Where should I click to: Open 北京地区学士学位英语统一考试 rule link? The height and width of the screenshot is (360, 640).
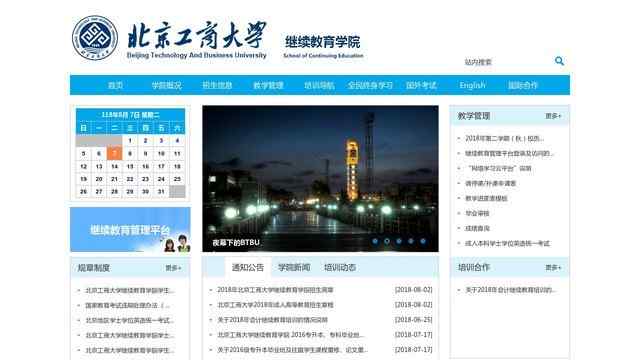[x=130, y=320]
